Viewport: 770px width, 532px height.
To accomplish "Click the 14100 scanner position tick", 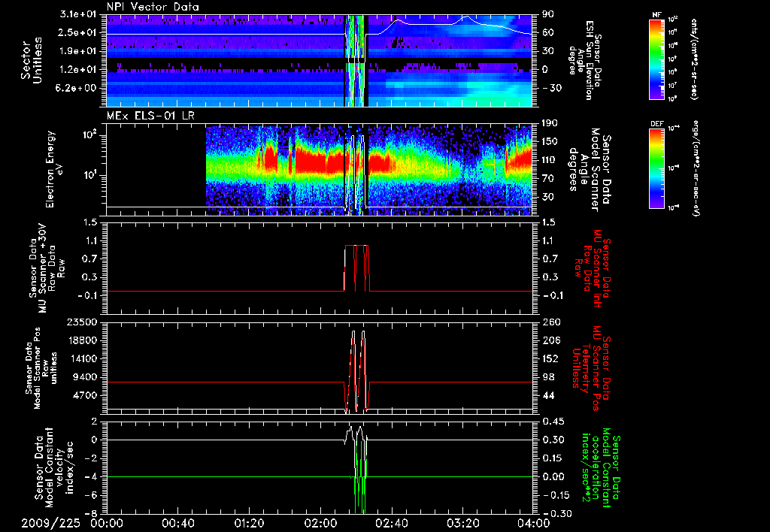I will [x=81, y=359].
